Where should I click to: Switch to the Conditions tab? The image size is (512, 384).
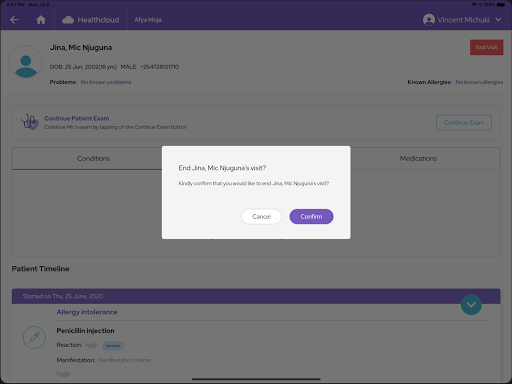[93, 159]
